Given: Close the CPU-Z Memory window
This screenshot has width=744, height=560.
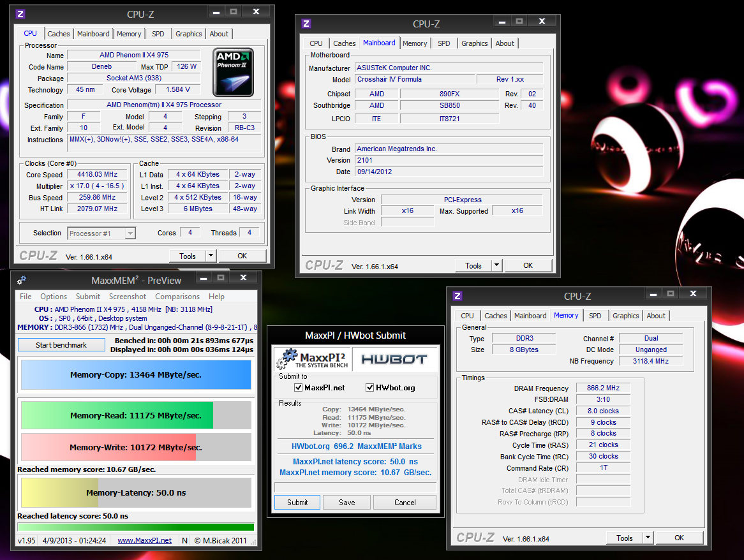Looking at the screenshot, I should pyautogui.click(x=693, y=294).
